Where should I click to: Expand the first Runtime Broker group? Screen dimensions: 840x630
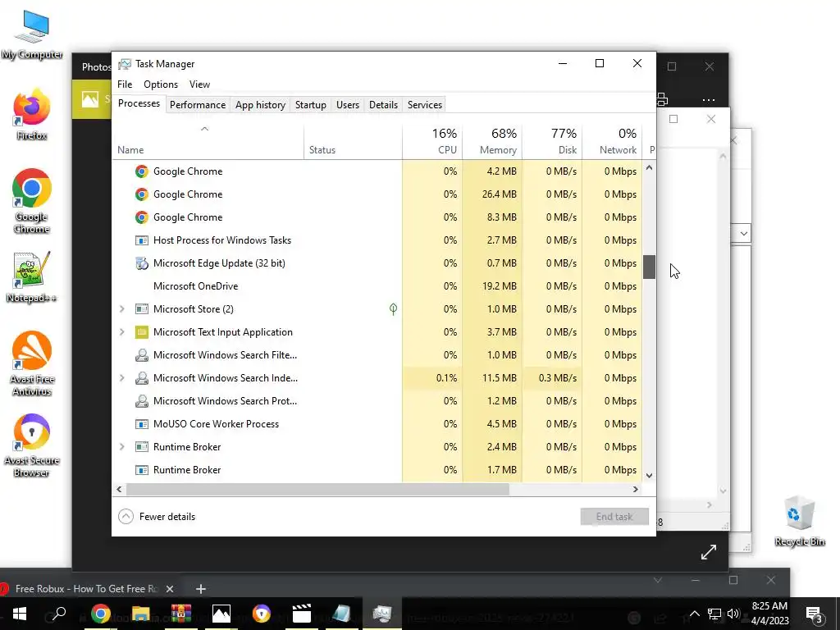pos(121,447)
